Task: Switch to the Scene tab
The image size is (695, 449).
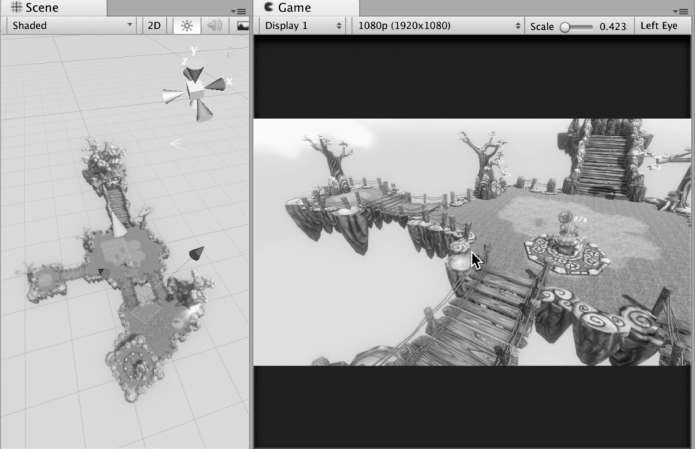Action: click(x=53, y=8)
